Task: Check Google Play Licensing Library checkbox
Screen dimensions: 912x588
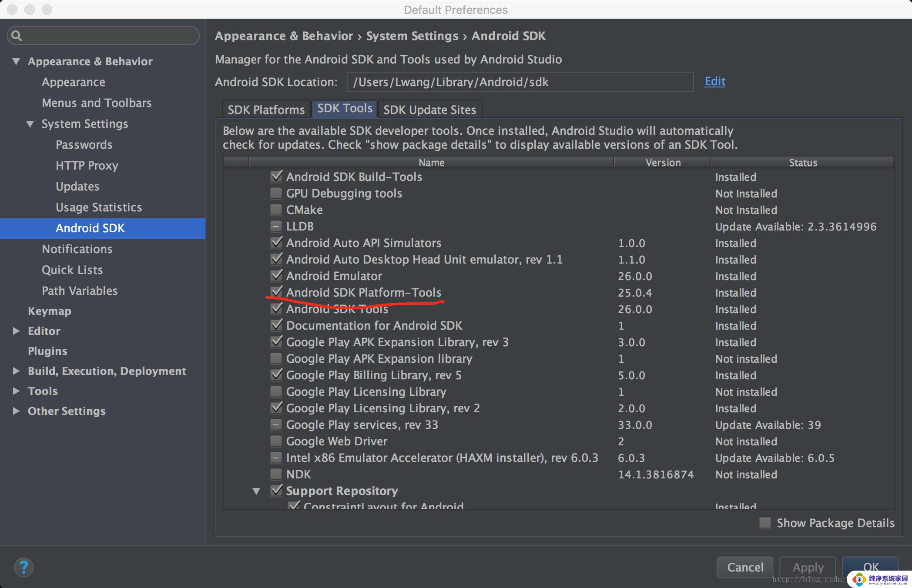Action: [276, 391]
